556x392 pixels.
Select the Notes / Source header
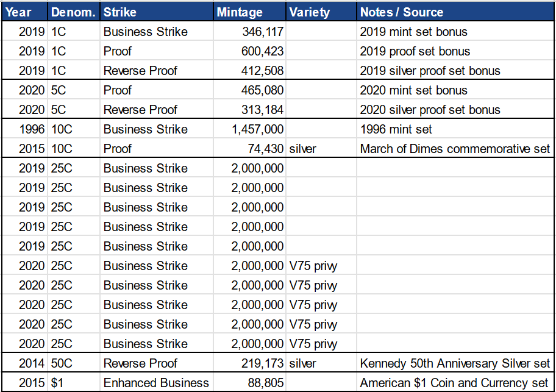pos(455,12)
